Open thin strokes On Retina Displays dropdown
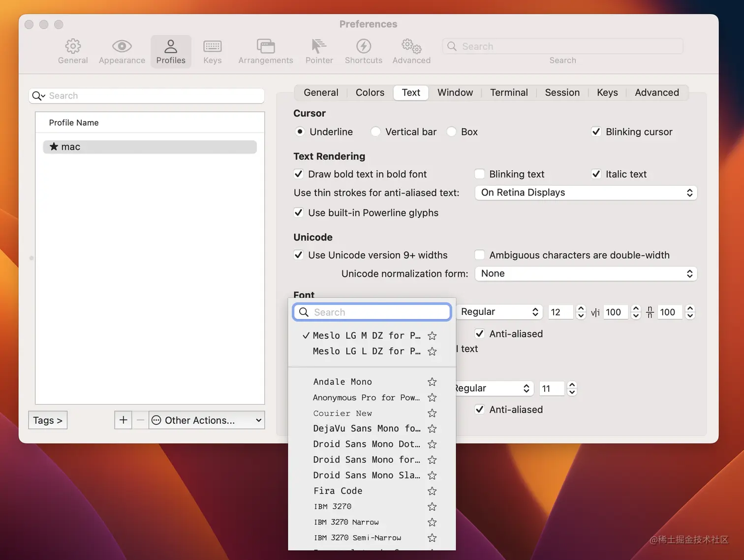744x560 pixels. click(x=586, y=193)
